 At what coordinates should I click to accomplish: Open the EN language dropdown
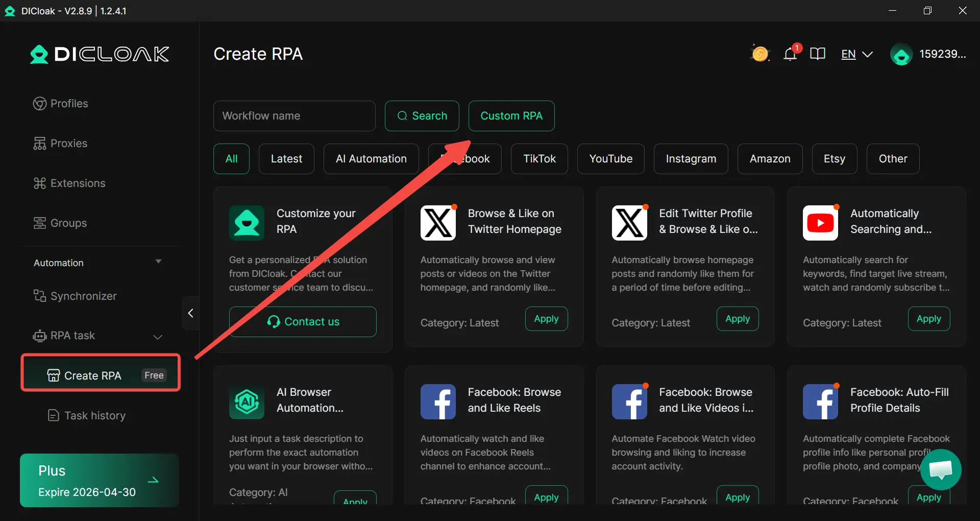856,54
